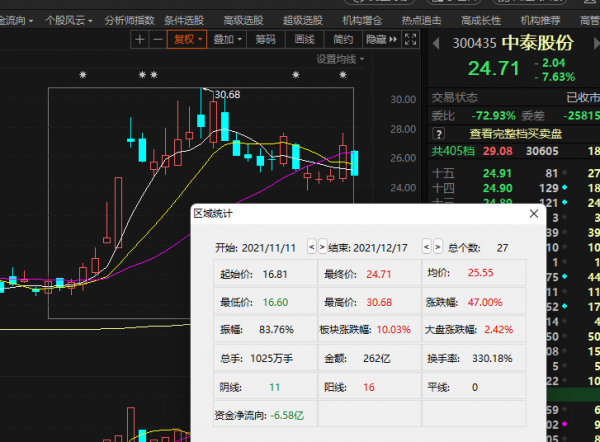Click the first star event marker above chart
This screenshot has width=600, height=442.
(x=83, y=75)
